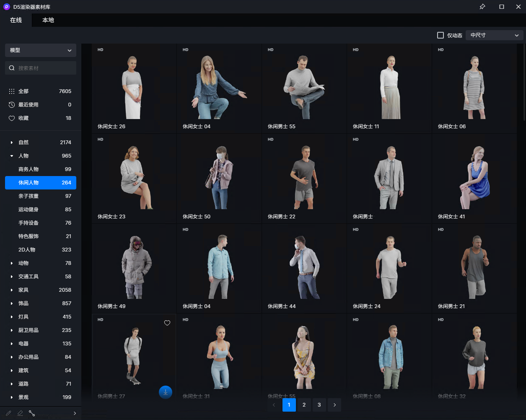Open the 收藏 favorites list
526x420 pixels.
click(23, 118)
